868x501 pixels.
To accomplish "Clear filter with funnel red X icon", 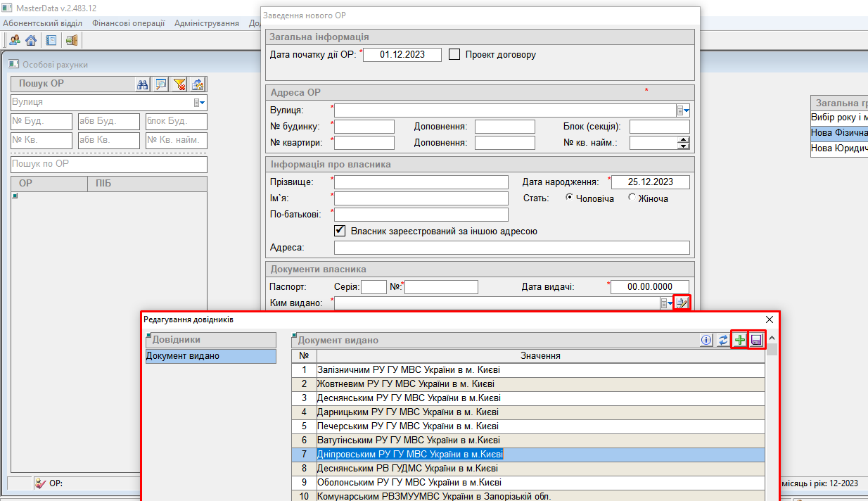I will point(179,84).
